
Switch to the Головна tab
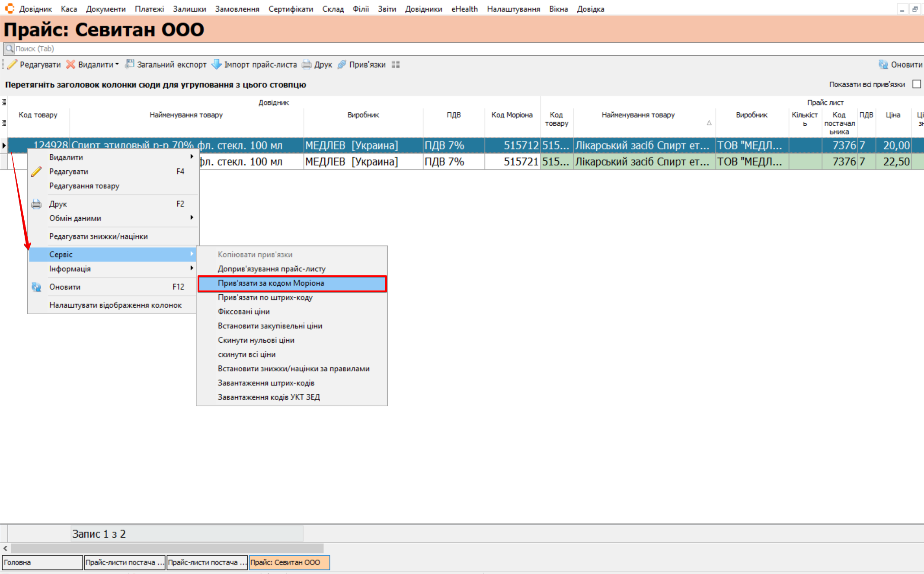(42, 562)
